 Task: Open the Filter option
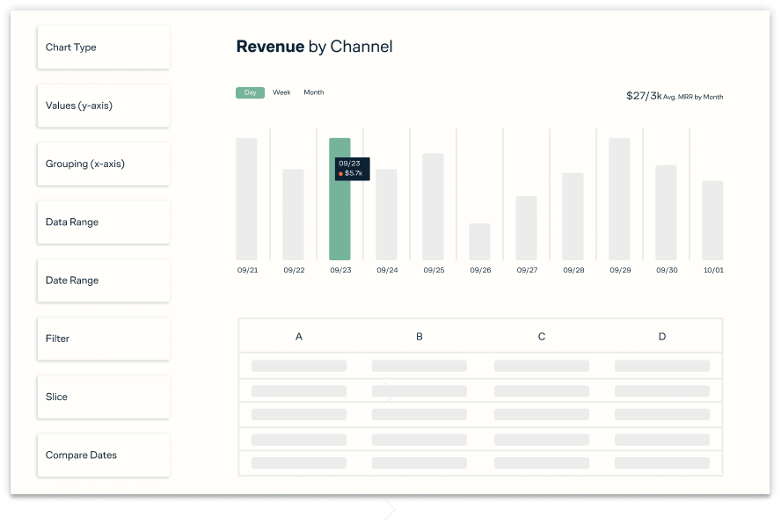(x=103, y=339)
